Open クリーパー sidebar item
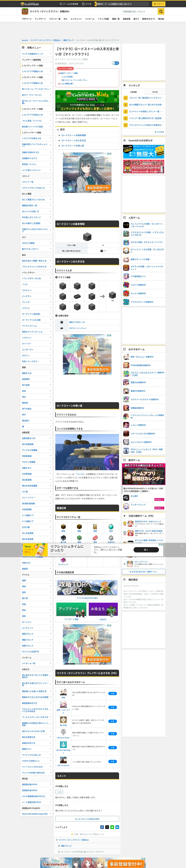 point(37,344)
